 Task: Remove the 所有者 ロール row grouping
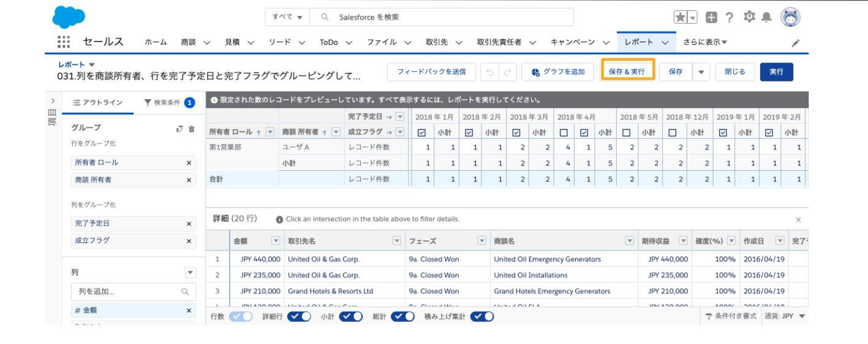(189, 163)
